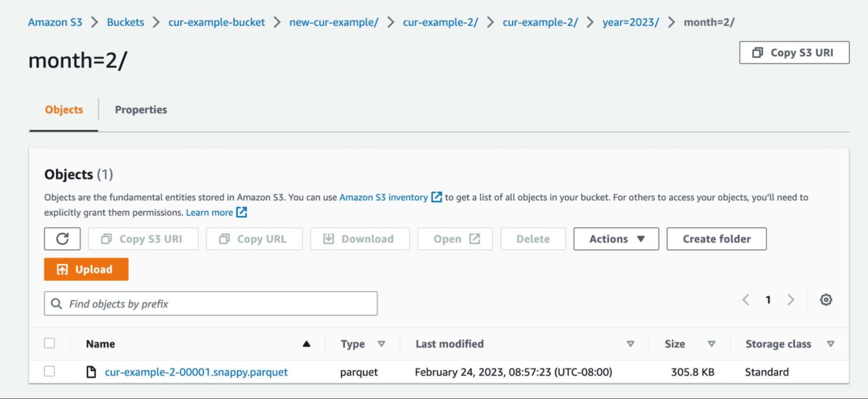Screen dimensions: 868x399
Task: Open the Actions dropdown menu
Action: pyautogui.click(x=615, y=238)
